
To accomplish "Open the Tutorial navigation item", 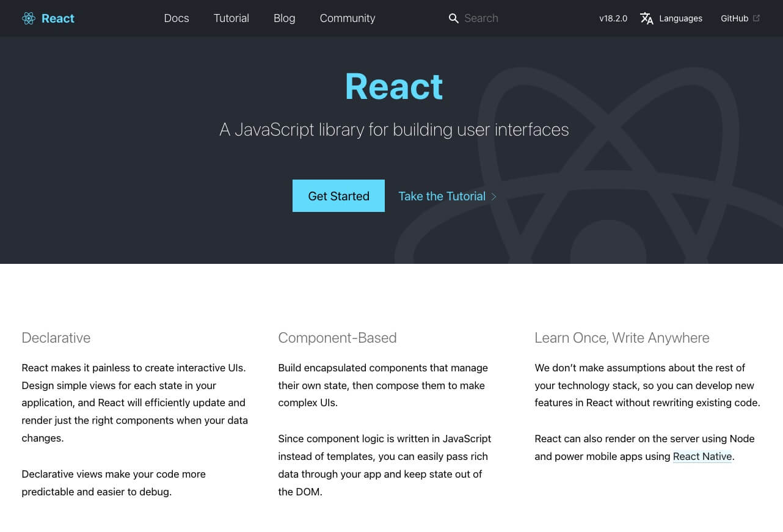I will click(231, 18).
